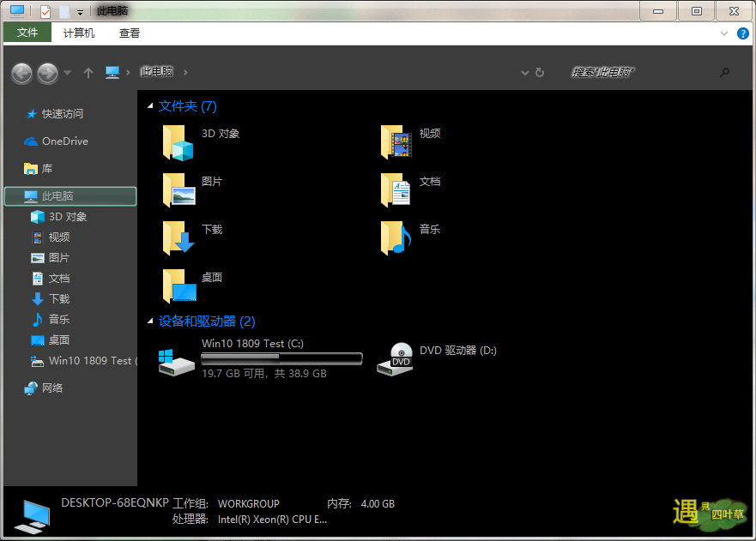
Task: Click the Properties quick access toolbar icon
Action: point(45,11)
